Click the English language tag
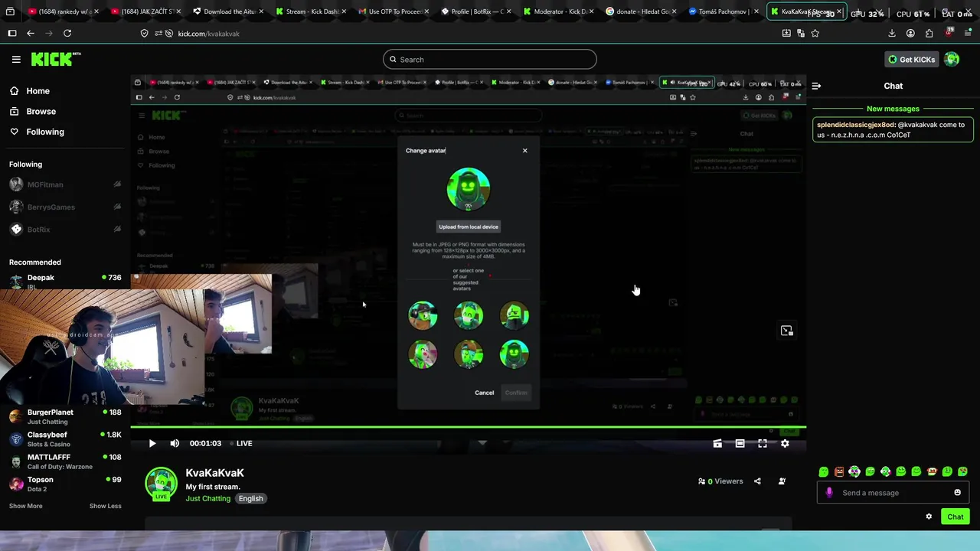980x551 pixels. pyautogui.click(x=250, y=498)
